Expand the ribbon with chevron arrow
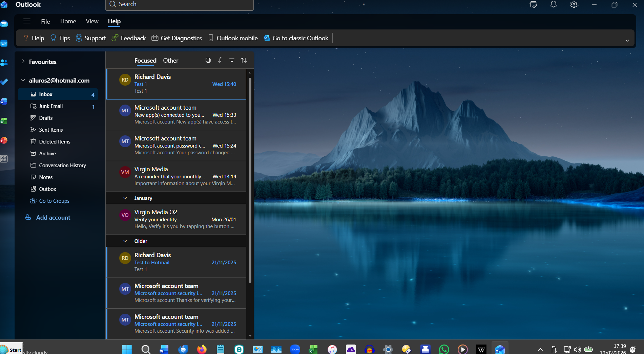 pos(627,40)
